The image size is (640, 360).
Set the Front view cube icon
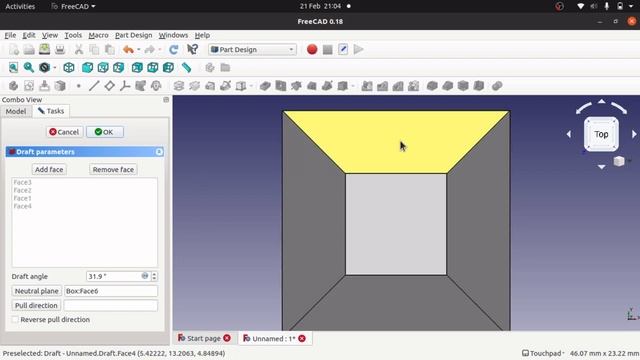(x=87, y=68)
